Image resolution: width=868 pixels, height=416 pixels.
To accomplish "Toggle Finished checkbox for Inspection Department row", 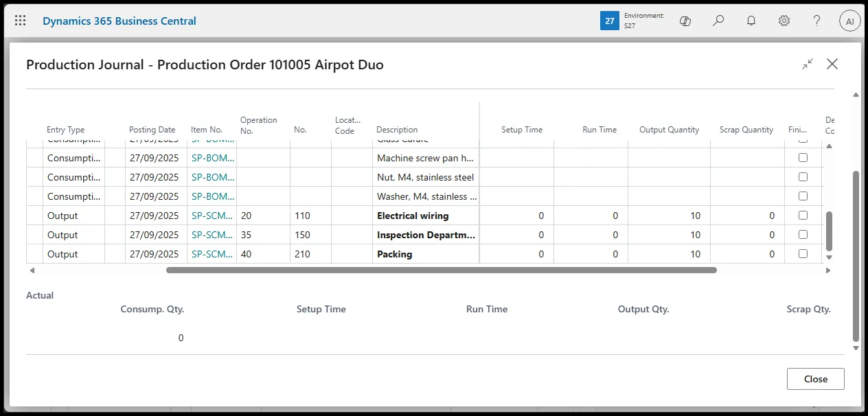I will pyautogui.click(x=803, y=235).
